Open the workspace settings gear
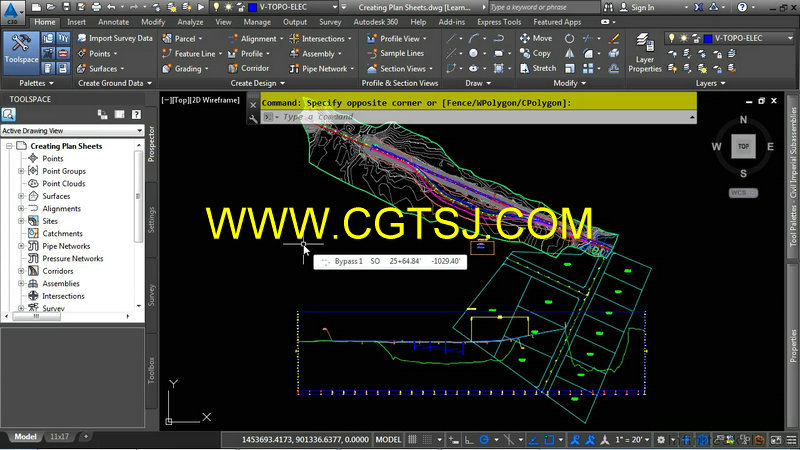The height and width of the screenshot is (450, 800). click(x=661, y=439)
